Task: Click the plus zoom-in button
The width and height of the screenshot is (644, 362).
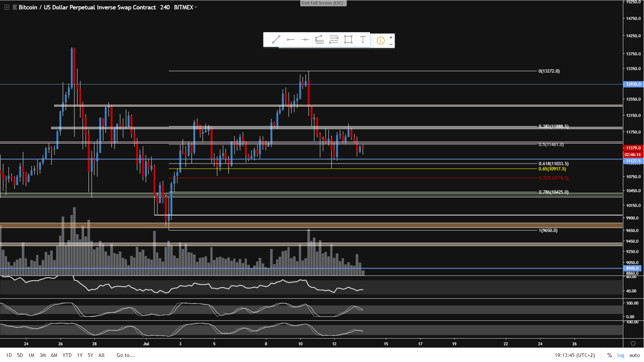Action: pos(391,37)
